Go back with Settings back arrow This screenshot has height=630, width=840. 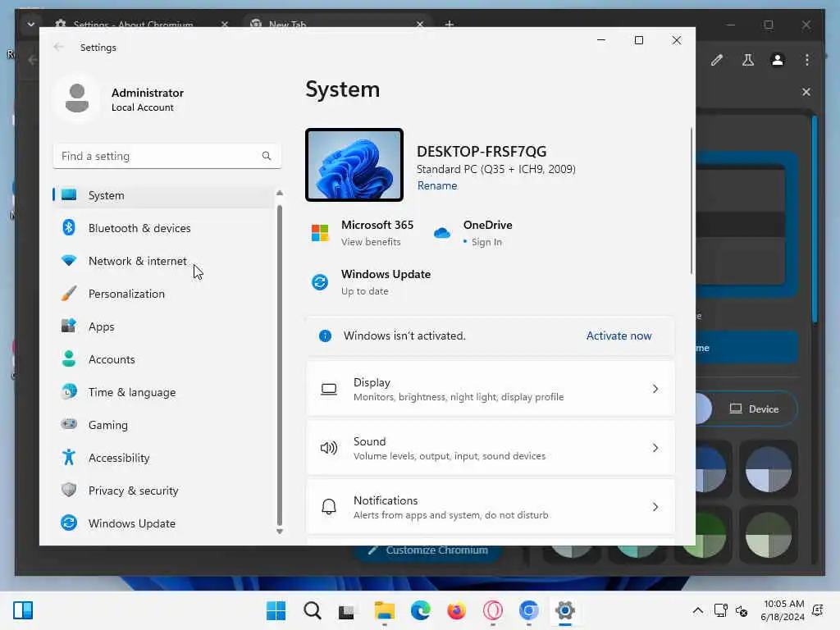coord(58,47)
